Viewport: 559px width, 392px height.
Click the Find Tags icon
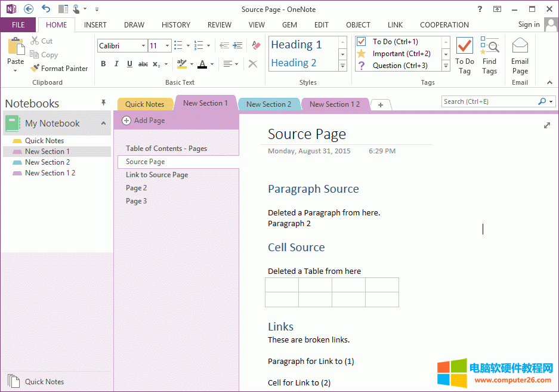(489, 56)
